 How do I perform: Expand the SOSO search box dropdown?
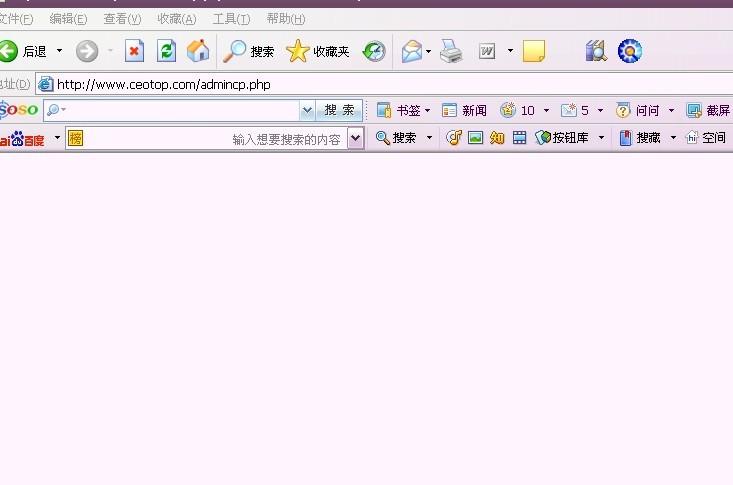click(307, 110)
